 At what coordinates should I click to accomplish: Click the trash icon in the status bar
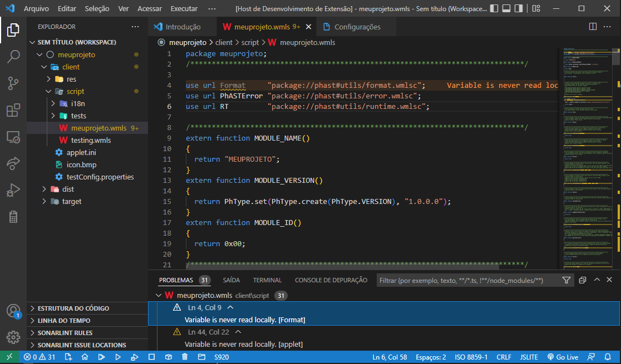click(x=184, y=358)
